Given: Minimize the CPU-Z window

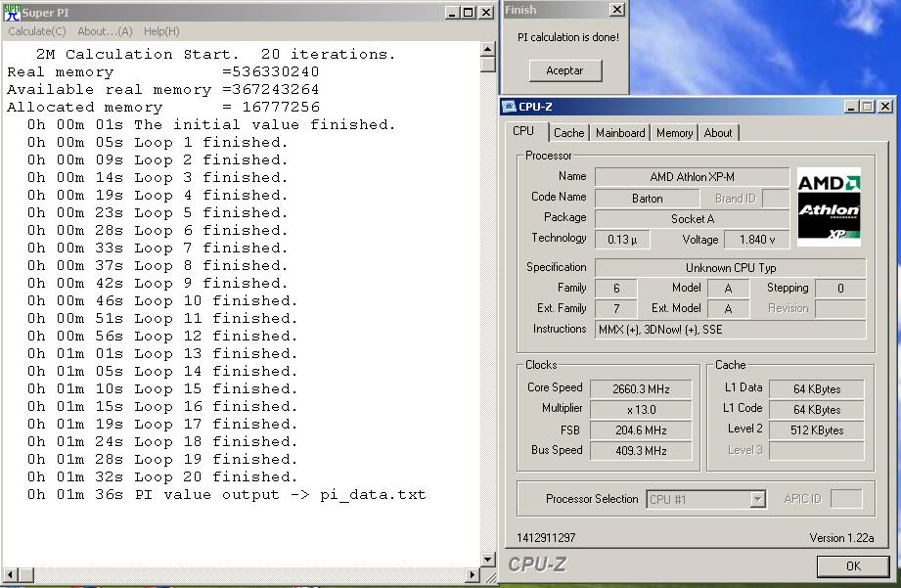Looking at the screenshot, I should coord(851,107).
